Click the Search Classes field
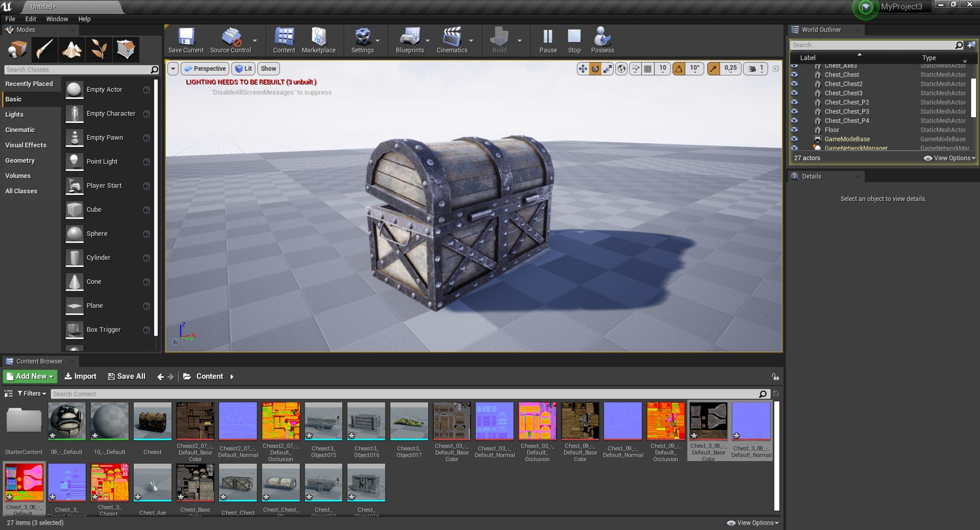Screen dimensions: 980x530 point(81,69)
